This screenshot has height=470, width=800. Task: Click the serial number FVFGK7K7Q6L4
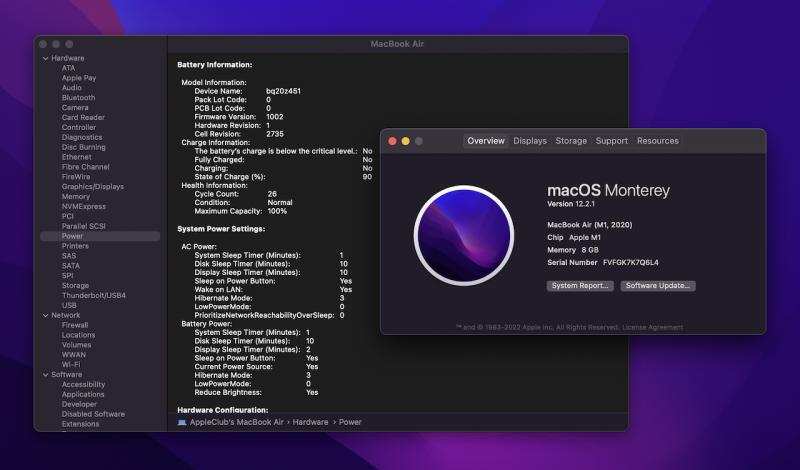coord(631,262)
